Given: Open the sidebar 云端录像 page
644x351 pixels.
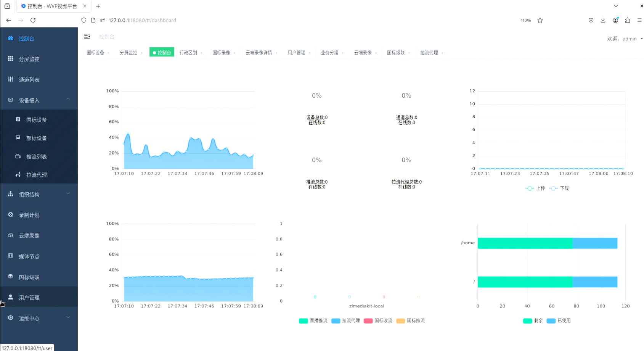Looking at the screenshot, I should (29, 236).
